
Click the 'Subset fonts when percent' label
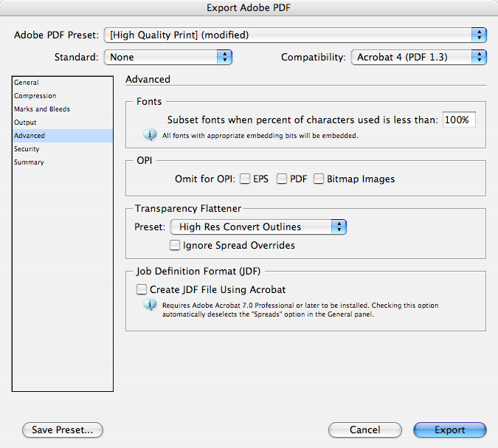click(302, 120)
